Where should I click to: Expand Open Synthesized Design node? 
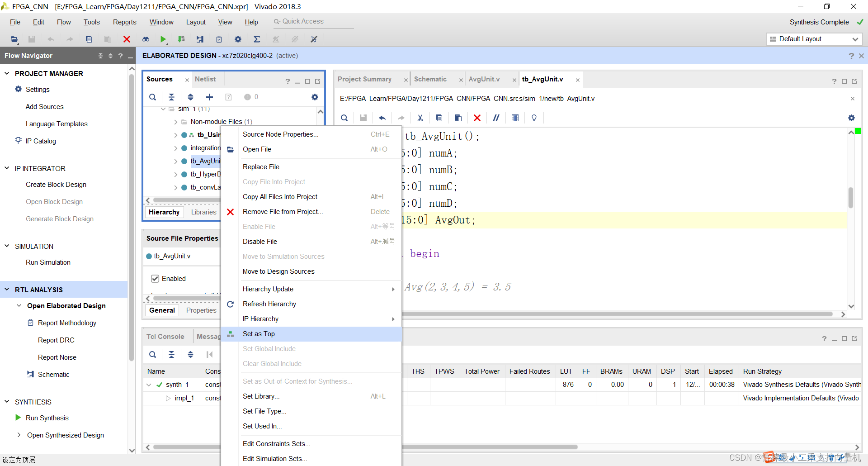(x=19, y=435)
